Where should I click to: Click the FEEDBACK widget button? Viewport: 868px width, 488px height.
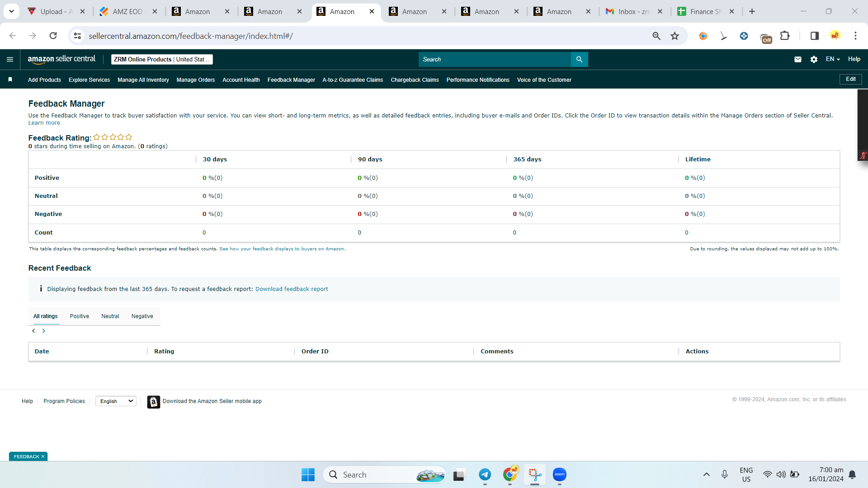26,456
